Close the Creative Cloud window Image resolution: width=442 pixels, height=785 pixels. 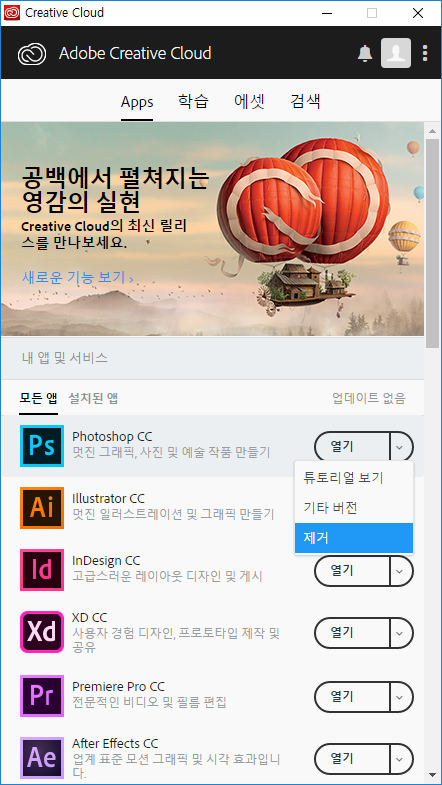tap(418, 13)
